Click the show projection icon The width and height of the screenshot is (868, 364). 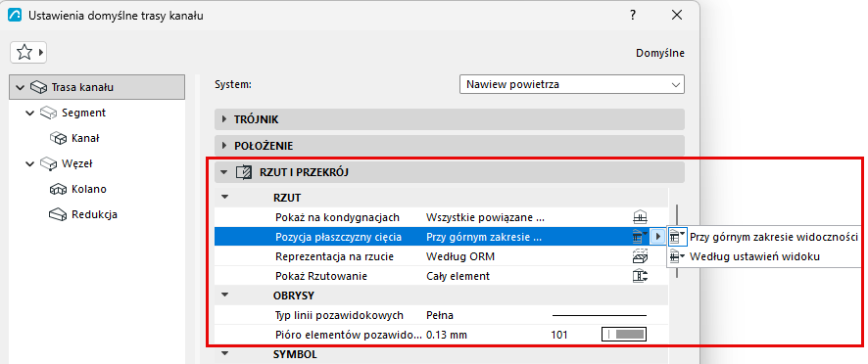coord(640,276)
